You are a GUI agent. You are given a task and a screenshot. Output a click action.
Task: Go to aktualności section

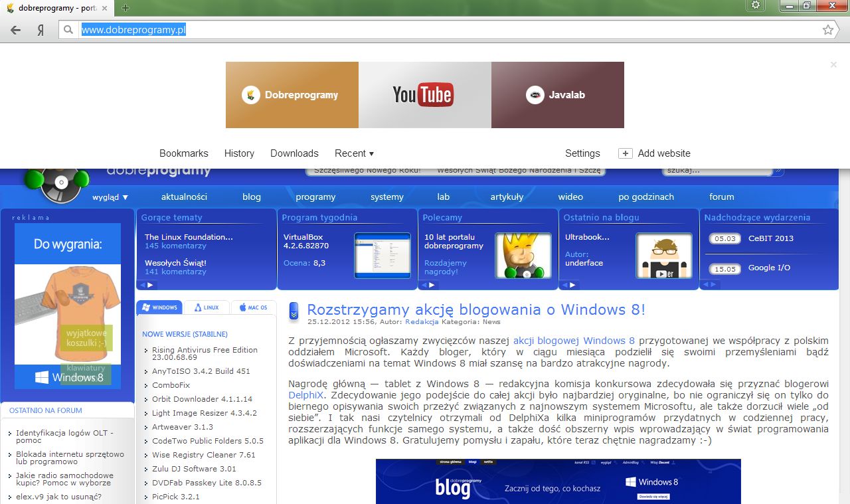184,197
